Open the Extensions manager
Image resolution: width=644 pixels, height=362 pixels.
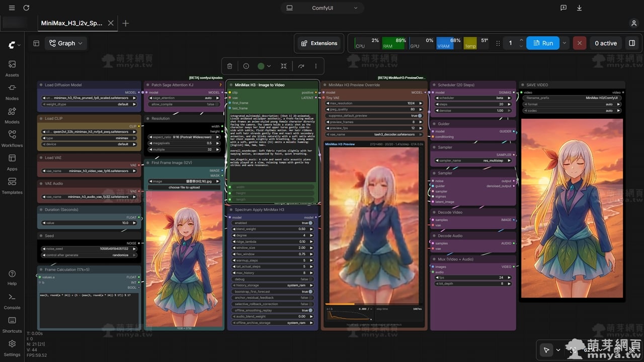coord(319,43)
